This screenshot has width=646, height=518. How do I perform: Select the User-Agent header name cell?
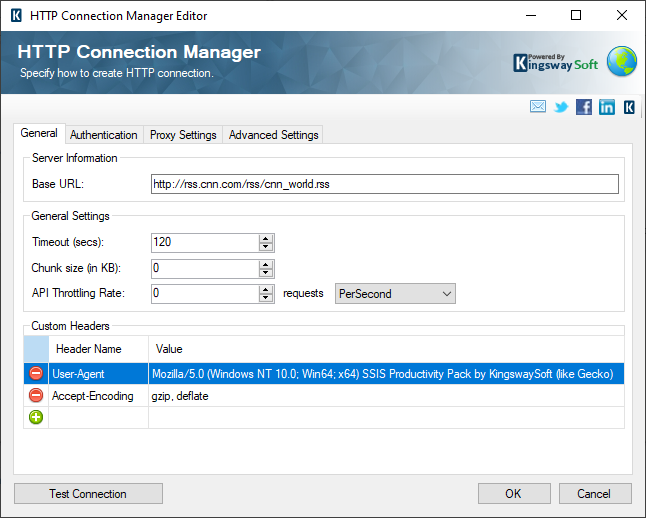[98, 373]
